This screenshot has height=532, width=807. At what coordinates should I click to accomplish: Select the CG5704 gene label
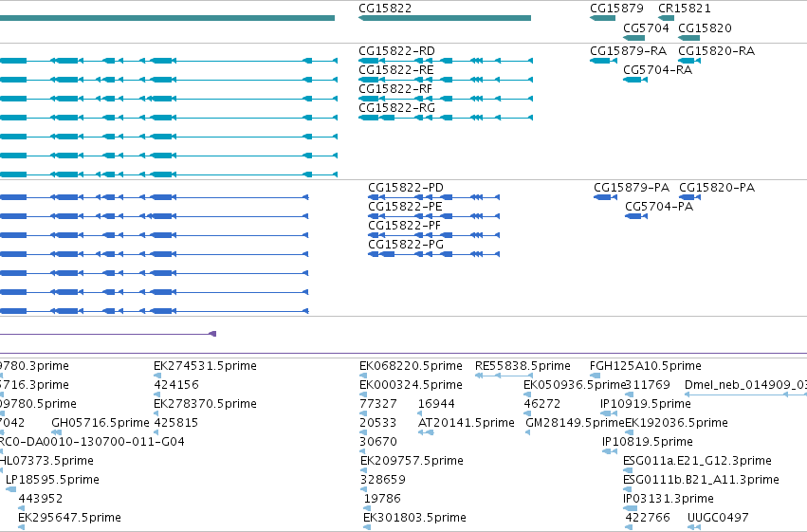(646, 28)
